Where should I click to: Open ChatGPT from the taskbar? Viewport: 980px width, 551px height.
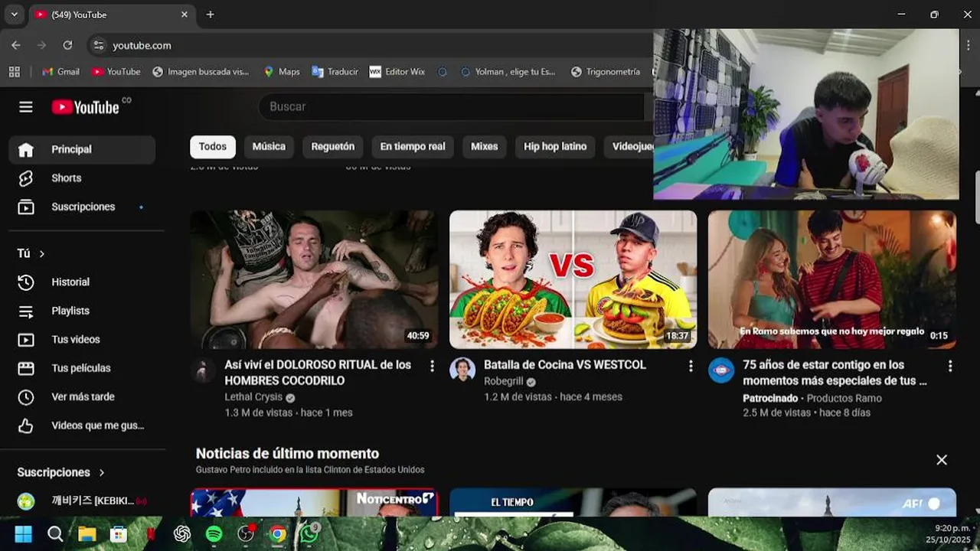coord(182,534)
